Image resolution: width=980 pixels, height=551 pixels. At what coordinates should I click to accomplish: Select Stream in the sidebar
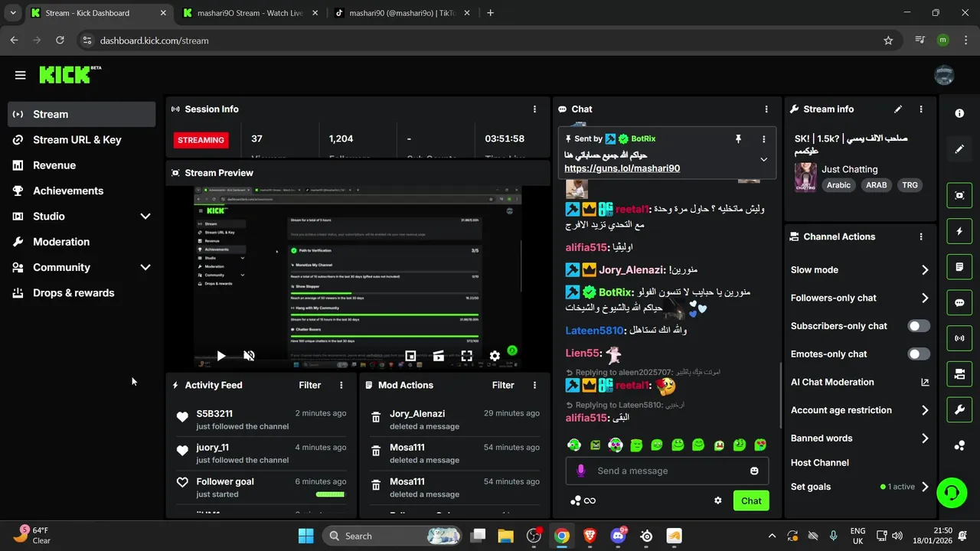coord(81,114)
